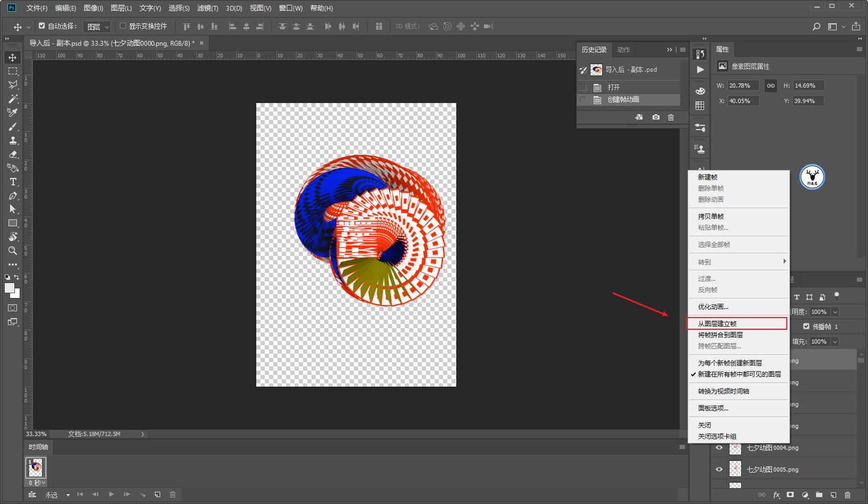The image size is (868, 504).
Task: Toggle link width and height constraint
Action: coord(770,86)
